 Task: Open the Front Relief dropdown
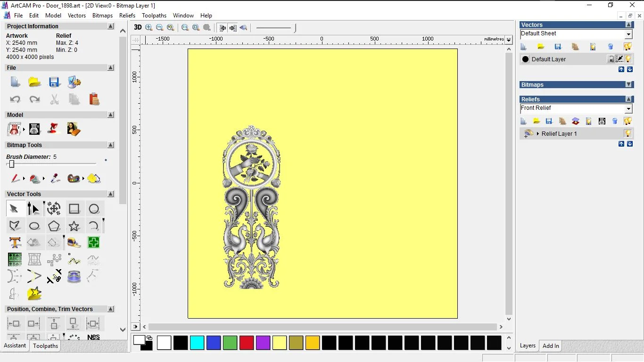(x=628, y=109)
